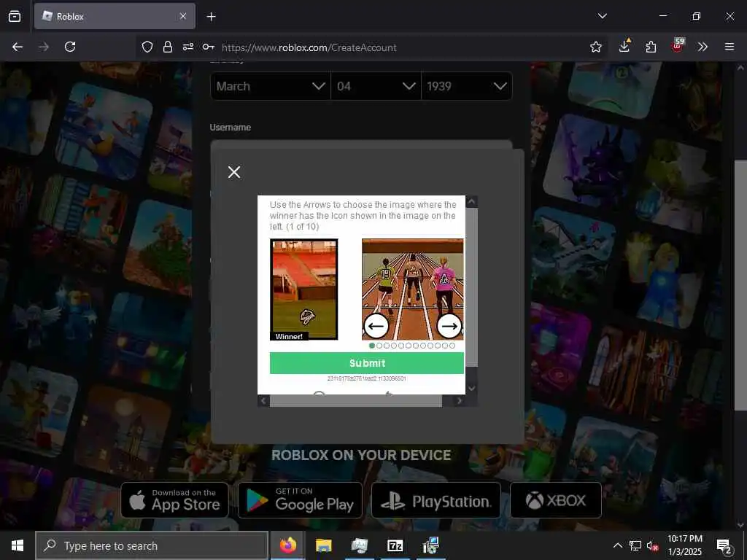The width and height of the screenshot is (747, 560).
Task: Open the PlayStation download badge
Action: [x=436, y=500]
